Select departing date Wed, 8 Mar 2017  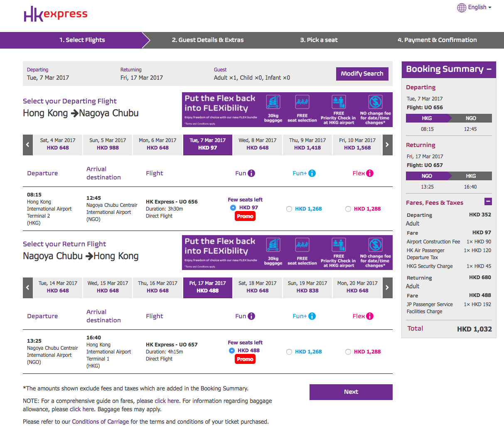tap(258, 145)
